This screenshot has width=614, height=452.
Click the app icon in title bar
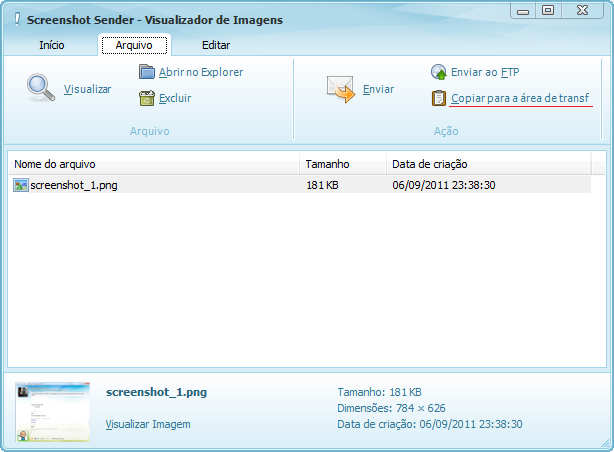pos(17,19)
